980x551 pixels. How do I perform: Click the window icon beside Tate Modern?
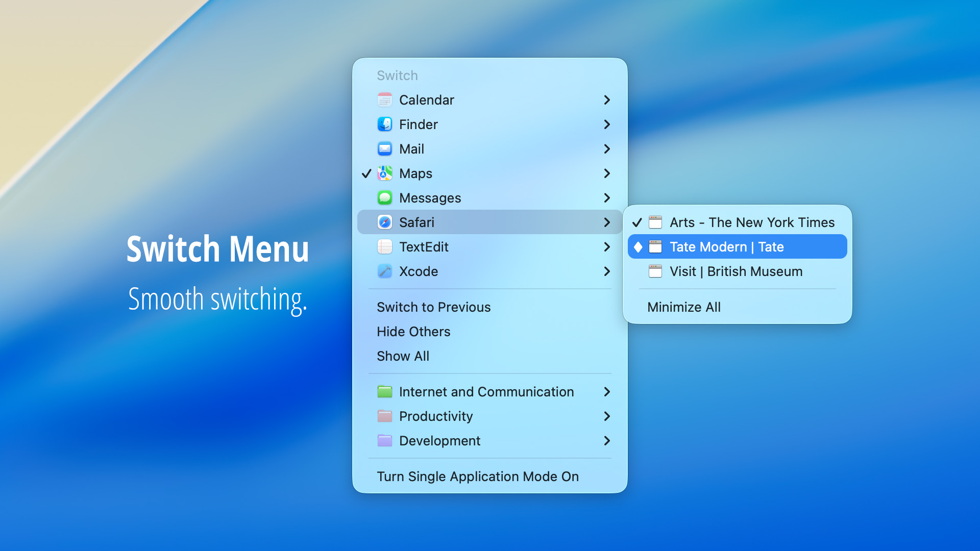click(x=655, y=247)
